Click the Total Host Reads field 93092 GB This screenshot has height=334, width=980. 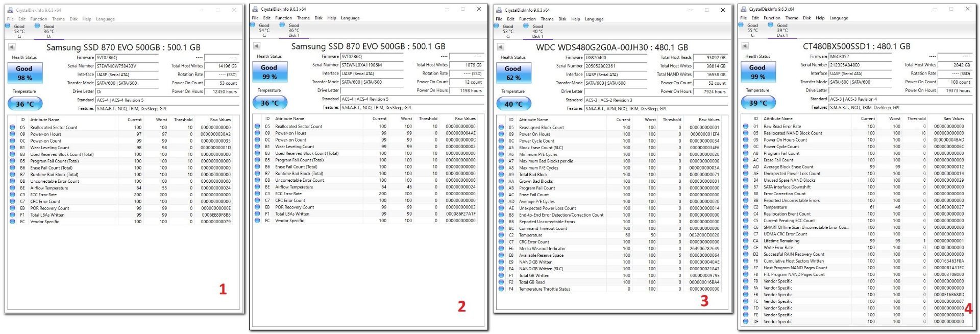(x=710, y=58)
